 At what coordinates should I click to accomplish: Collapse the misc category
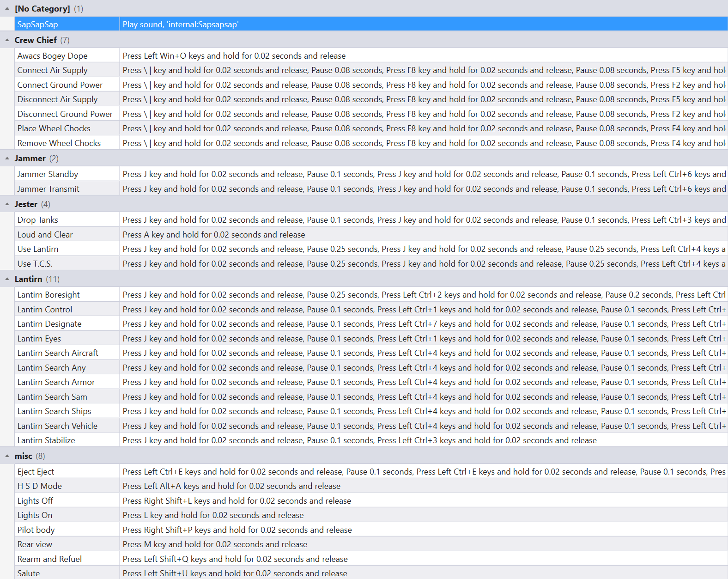7,456
